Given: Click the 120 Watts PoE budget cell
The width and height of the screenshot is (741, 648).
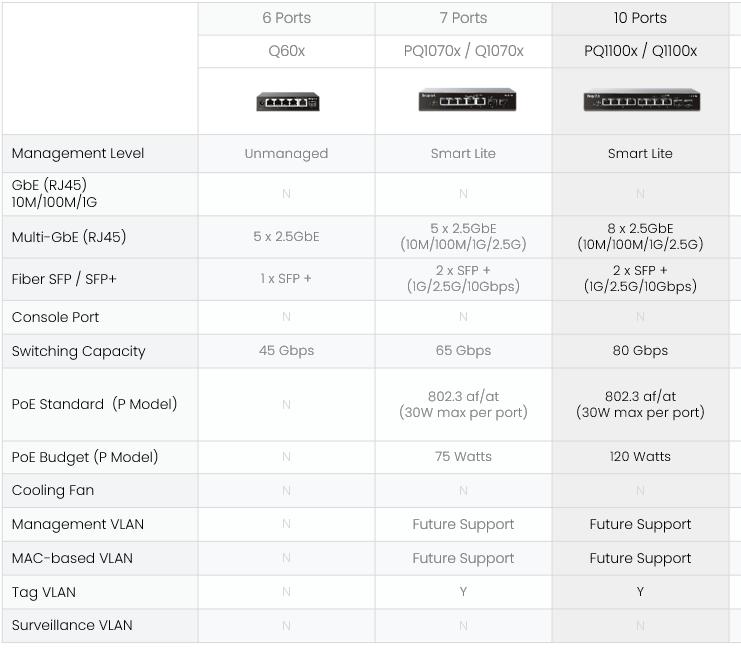Looking at the screenshot, I should (x=641, y=457).
